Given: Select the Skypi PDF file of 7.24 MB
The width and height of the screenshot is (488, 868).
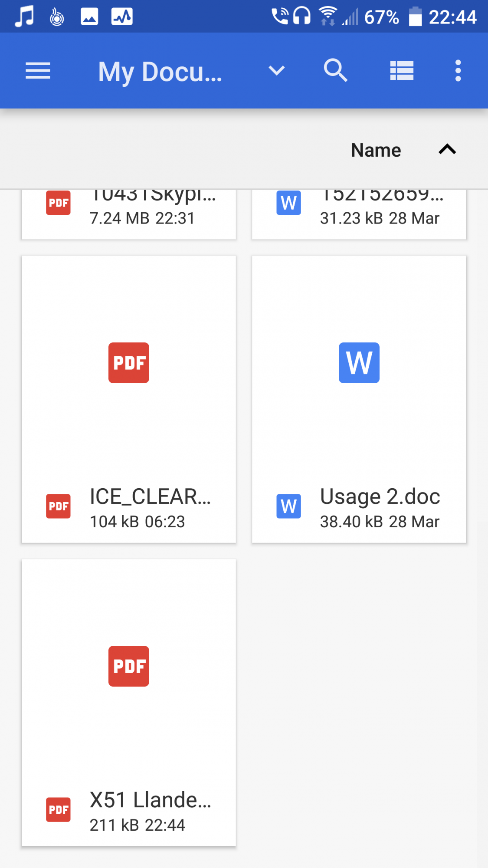Looking at the screenshot, I should click(129, 214).
